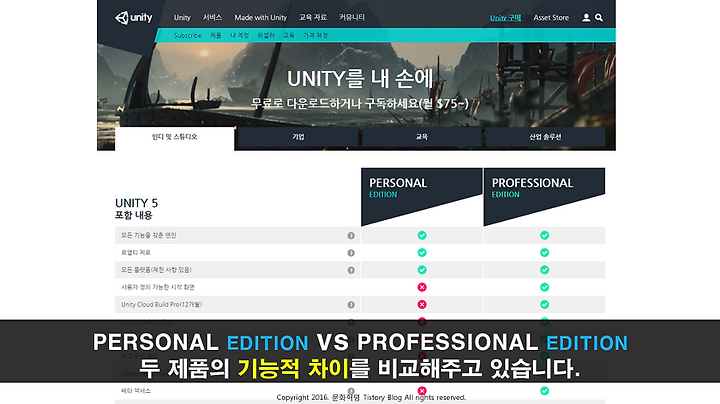720x404 pixels.
Task: Click the '모든 플랫폼(제한 사항 있음)' row label
Action: click(x=156, y=270)
